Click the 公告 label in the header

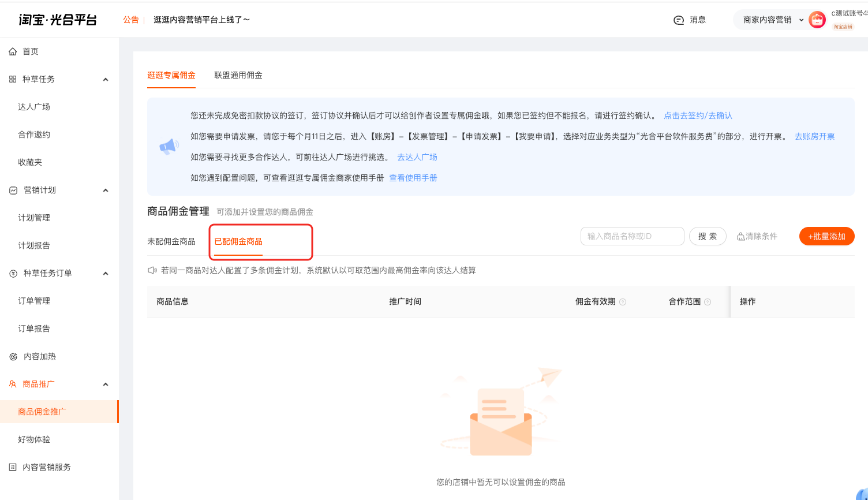click(x=131, y=20)
